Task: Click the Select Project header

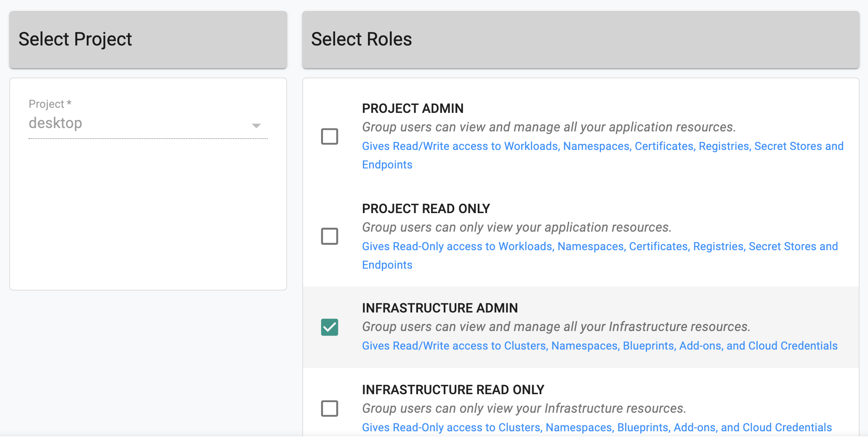Action: [148, 40]
